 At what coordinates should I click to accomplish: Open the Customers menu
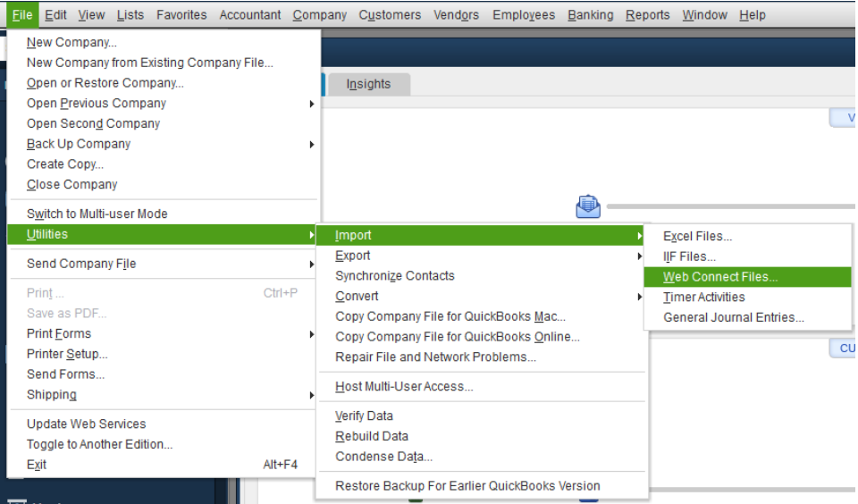(x=391, y=15)
